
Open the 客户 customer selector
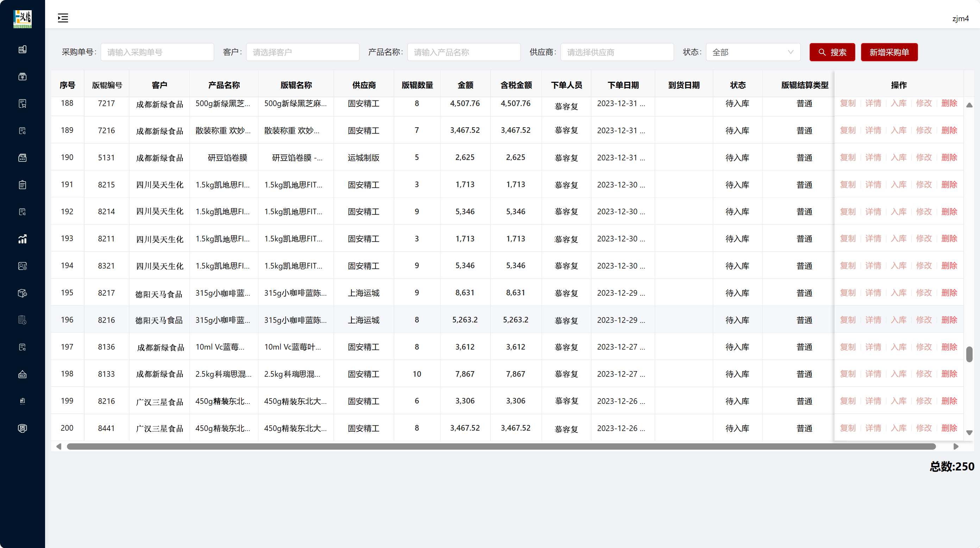(302, 52)
